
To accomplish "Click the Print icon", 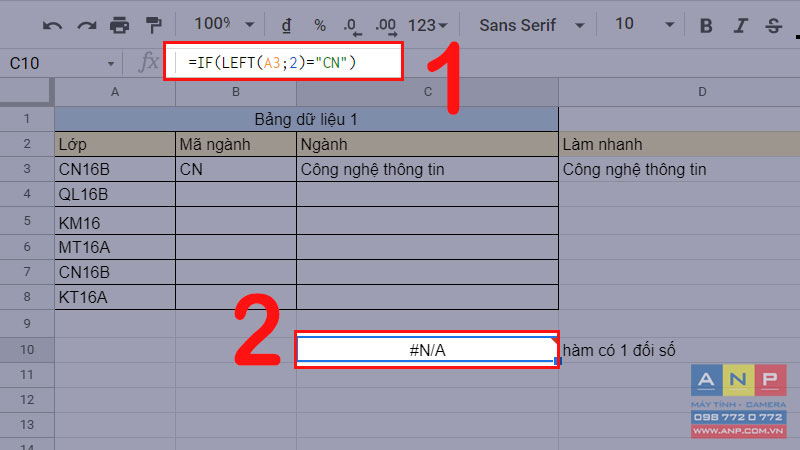I will pos(119,25).
